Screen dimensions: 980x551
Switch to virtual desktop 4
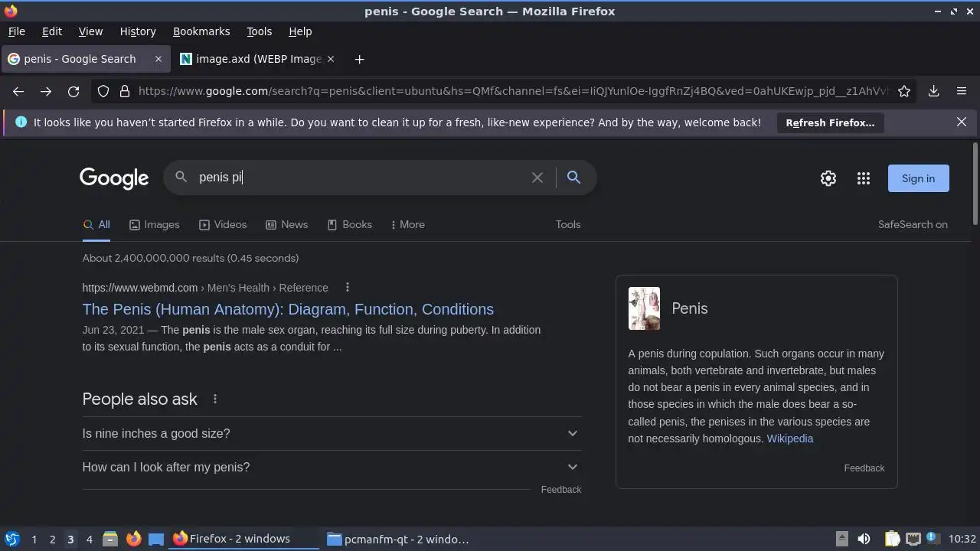point(89,539)
